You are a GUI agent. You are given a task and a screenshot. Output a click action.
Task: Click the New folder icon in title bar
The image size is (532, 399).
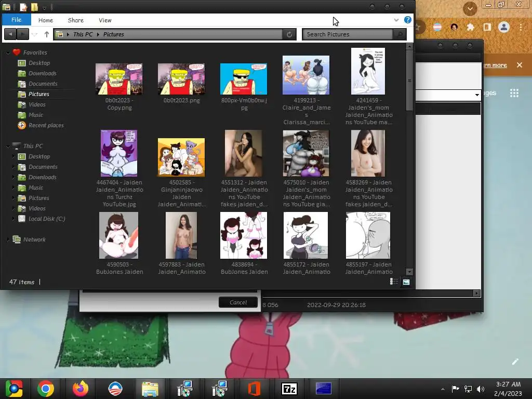point(34,7)
